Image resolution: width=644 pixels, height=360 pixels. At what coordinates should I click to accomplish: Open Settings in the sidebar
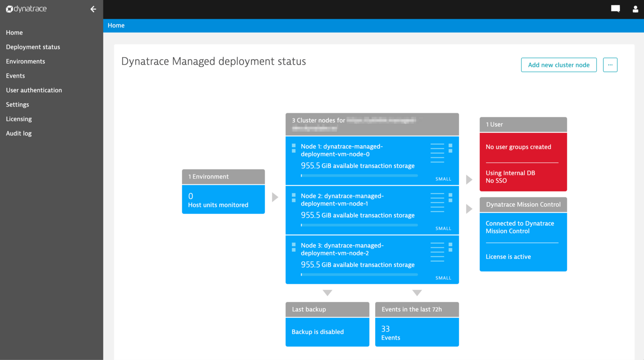[17, 105]
